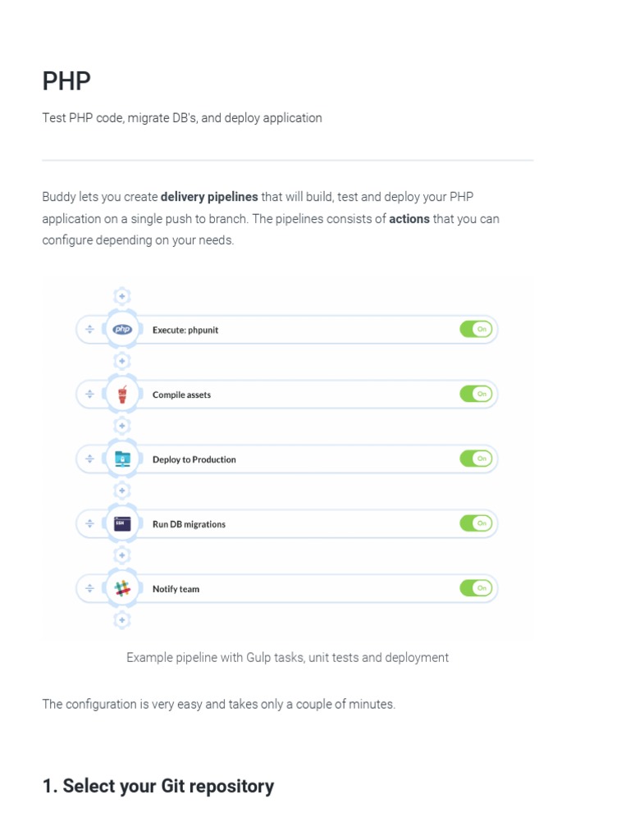The width and height of the screenshot is (630, 840).
Task: Click plus icon between Deploy and Run DB migrations
Action: [121, 491]
